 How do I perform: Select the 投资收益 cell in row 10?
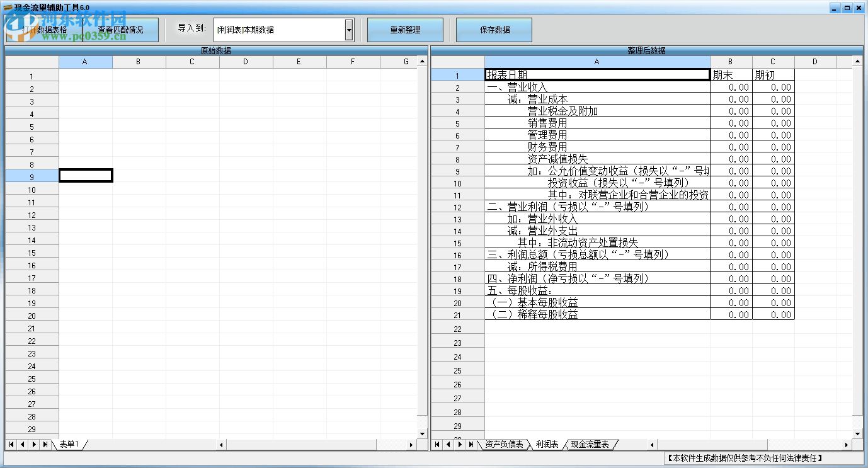click(x=597, y=183)
